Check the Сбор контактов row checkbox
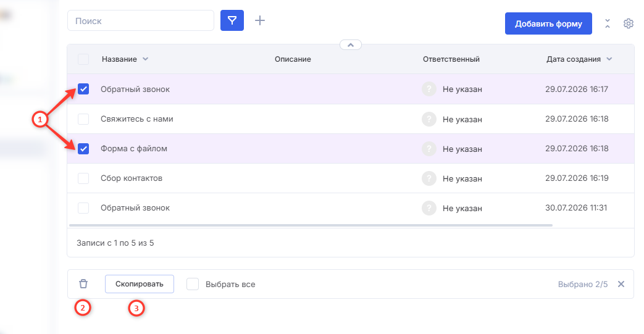This screenshot has width=644, height=334. pyautogui.click(x=83, y=178)
